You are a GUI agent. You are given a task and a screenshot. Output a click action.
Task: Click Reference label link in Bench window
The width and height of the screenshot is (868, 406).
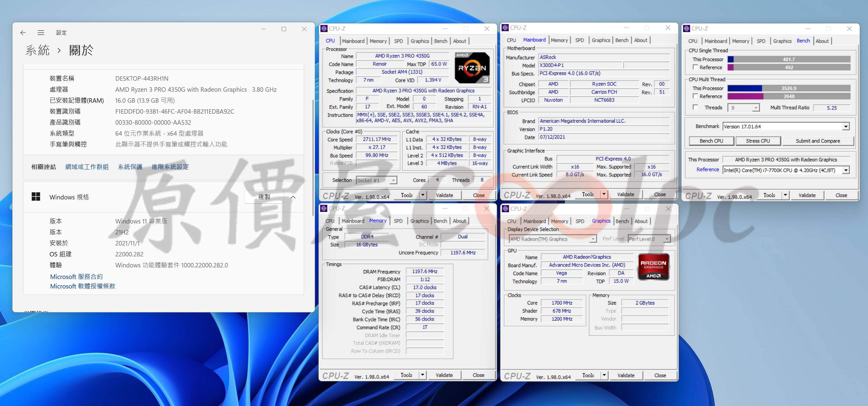click(708, 170)
